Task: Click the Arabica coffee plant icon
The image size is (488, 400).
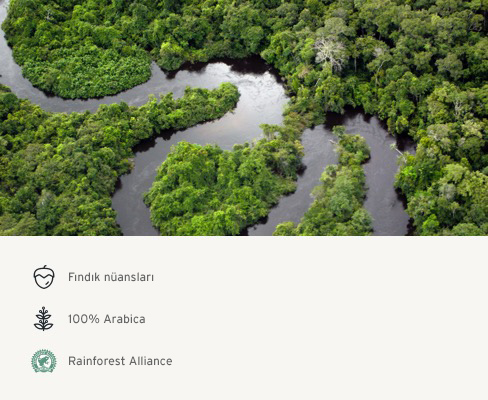Action: (x=44, y=319)
